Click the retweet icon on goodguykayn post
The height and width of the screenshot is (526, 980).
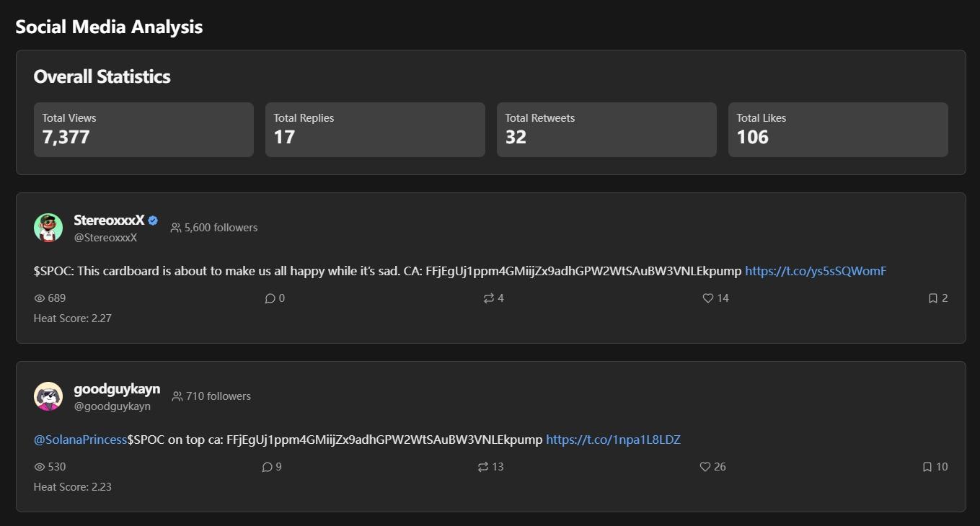tap(483, 467)
